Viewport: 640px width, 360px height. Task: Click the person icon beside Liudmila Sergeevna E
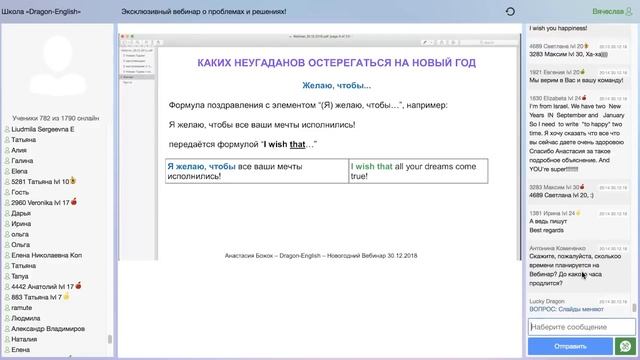coord(7,129)
